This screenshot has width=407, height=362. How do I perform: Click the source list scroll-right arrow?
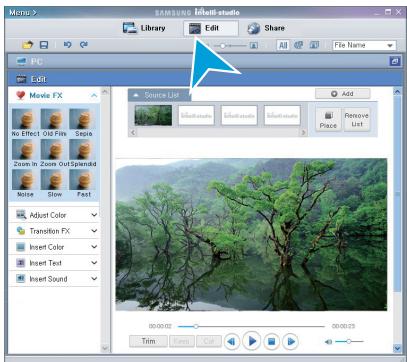coord(303,132)
